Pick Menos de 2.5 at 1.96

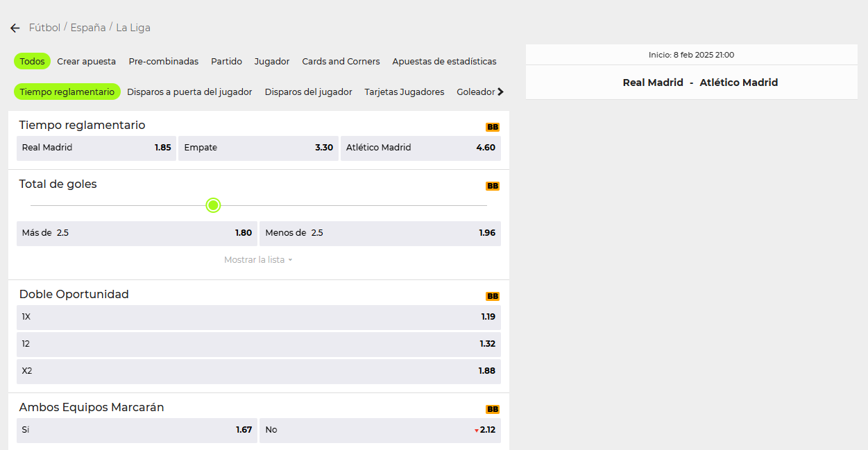(x=380, y=234)
